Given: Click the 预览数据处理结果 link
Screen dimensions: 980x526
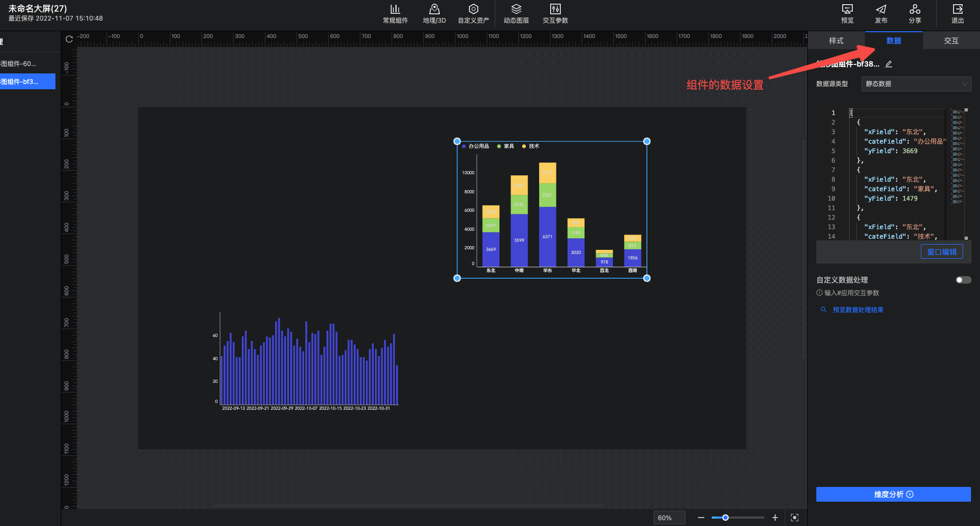Looking at the screenshot, I should 858,310.
